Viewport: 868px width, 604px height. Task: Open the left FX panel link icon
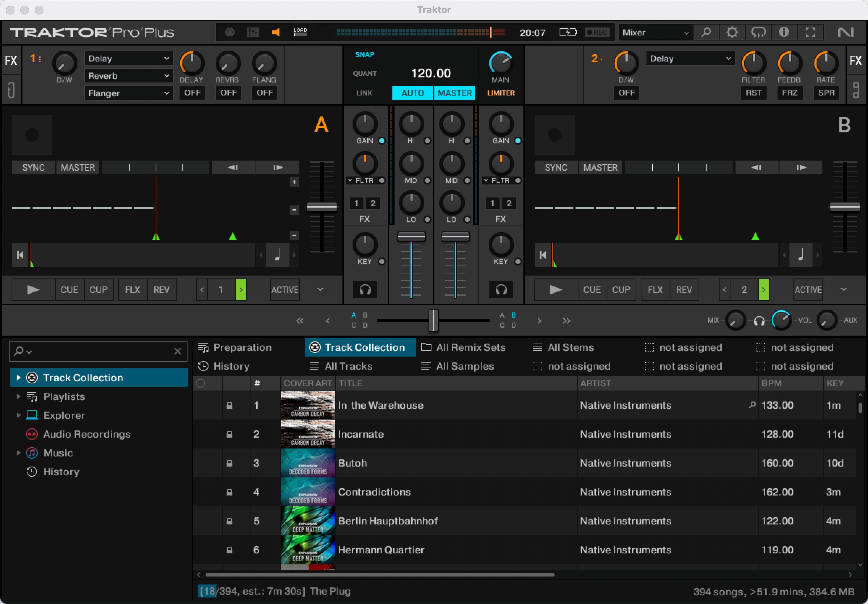[11, 90]
